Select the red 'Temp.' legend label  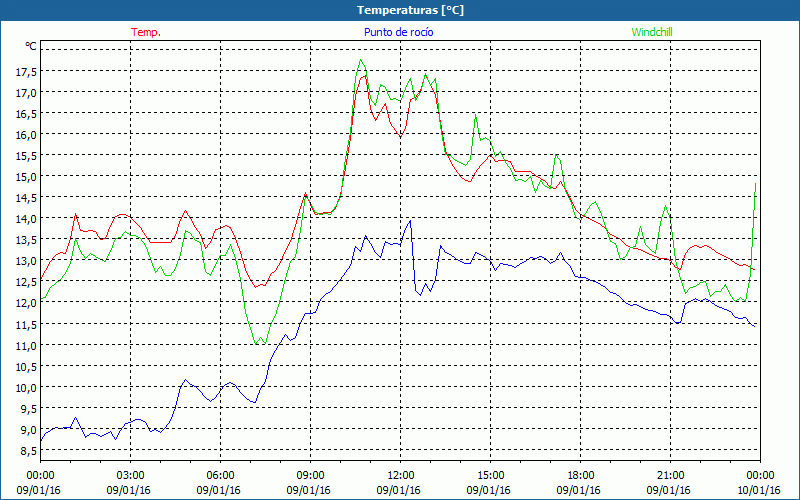tap(146, 32)
